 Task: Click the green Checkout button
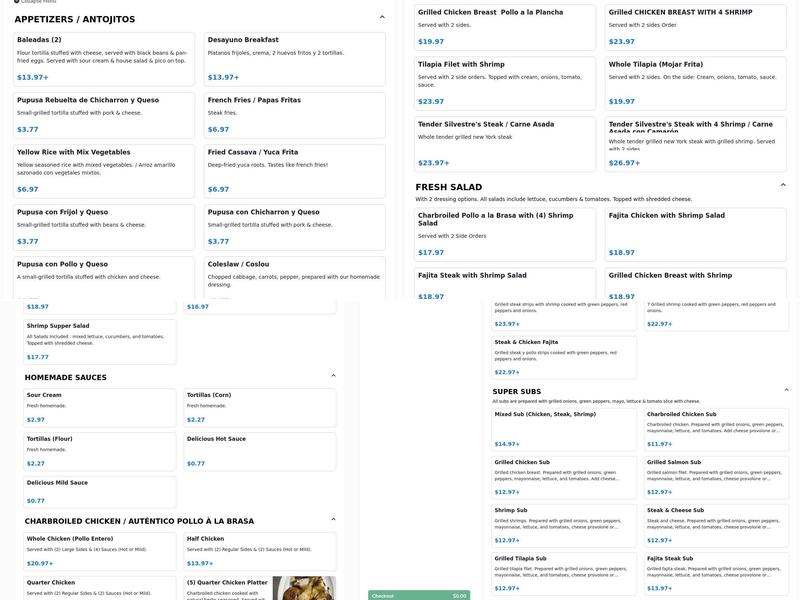pos(418,595)
